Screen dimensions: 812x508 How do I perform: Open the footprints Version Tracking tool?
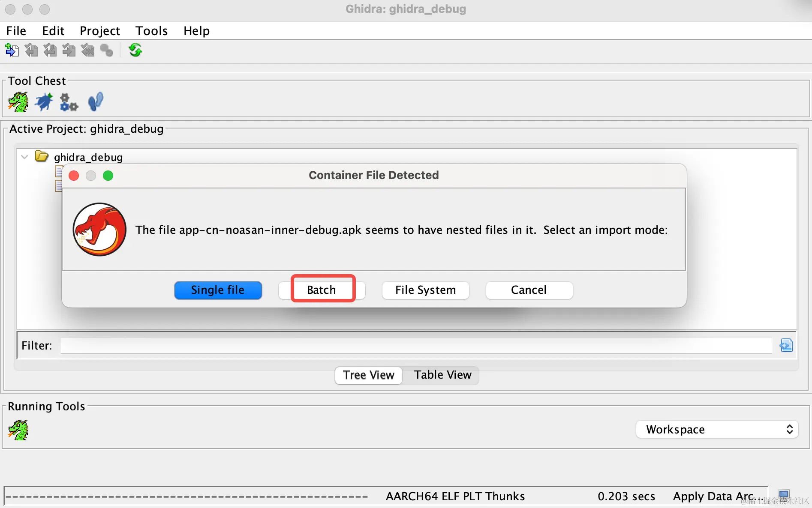point(95,102)
